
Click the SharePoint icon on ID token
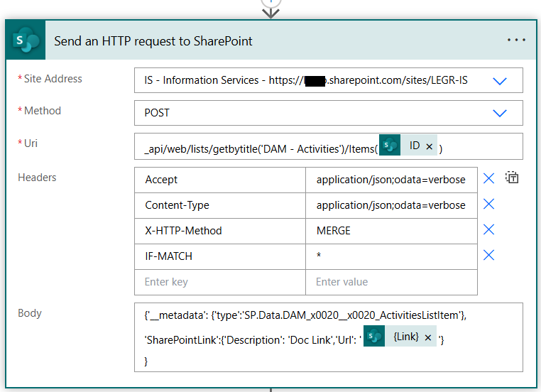point(390,146)
